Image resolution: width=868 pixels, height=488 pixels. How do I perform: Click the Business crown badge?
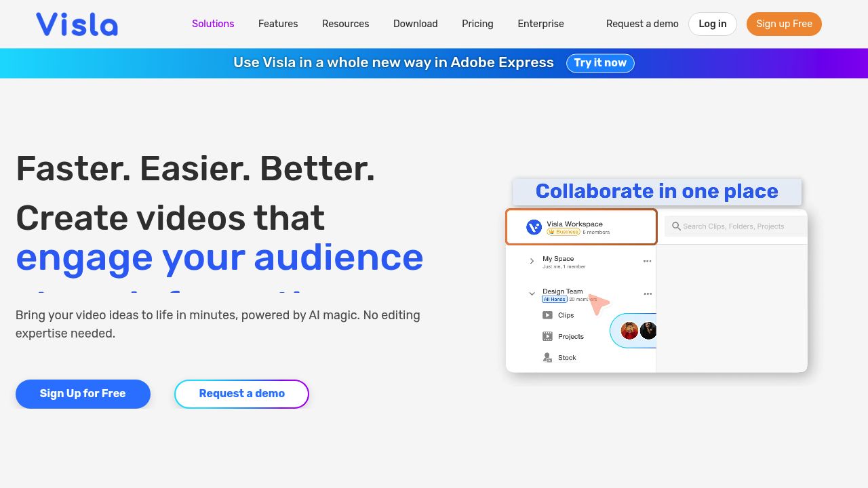pyautogui.click(x=564, y=232)
